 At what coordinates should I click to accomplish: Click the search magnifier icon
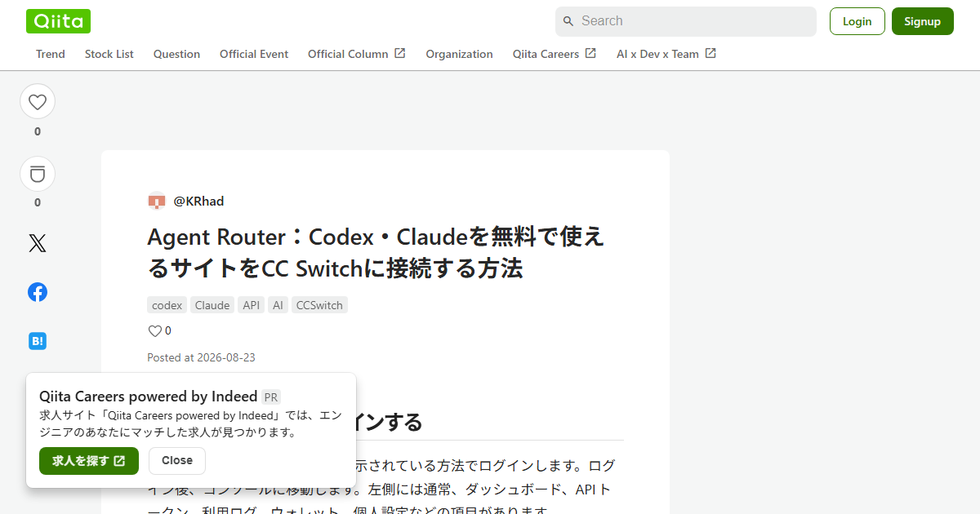[568, 21]
